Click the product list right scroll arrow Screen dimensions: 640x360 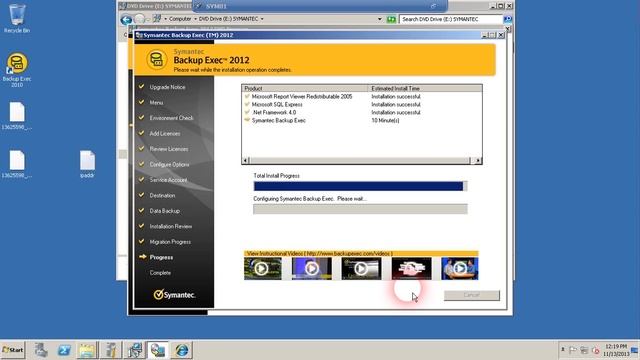click(x=478, y=160)
